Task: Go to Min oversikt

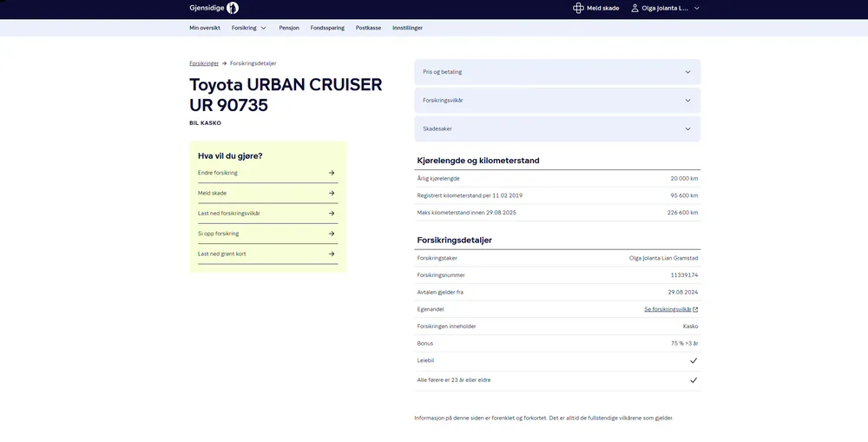Action: (205, 28)
